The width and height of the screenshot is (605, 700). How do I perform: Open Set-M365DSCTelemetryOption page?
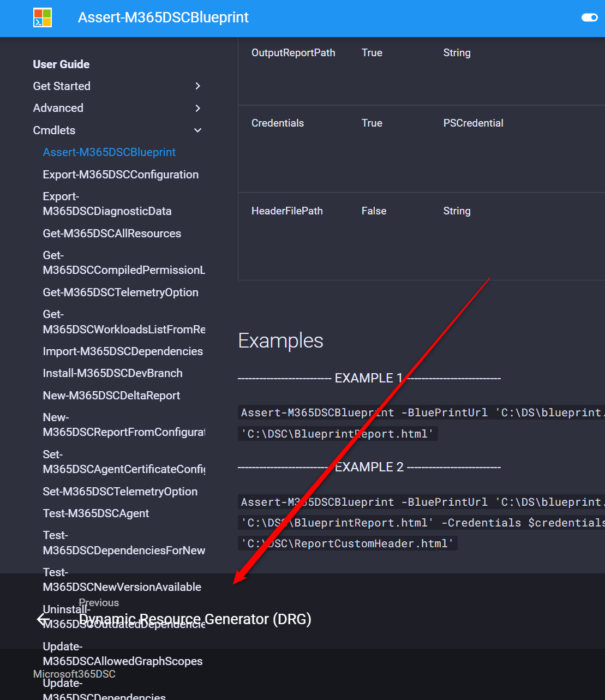coord(120,492)
